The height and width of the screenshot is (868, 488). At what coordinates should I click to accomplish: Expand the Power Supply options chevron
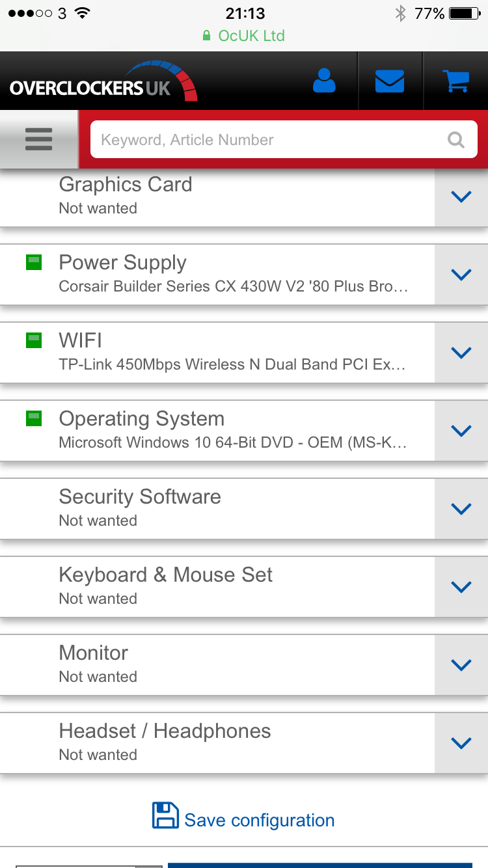coord(461,275)
